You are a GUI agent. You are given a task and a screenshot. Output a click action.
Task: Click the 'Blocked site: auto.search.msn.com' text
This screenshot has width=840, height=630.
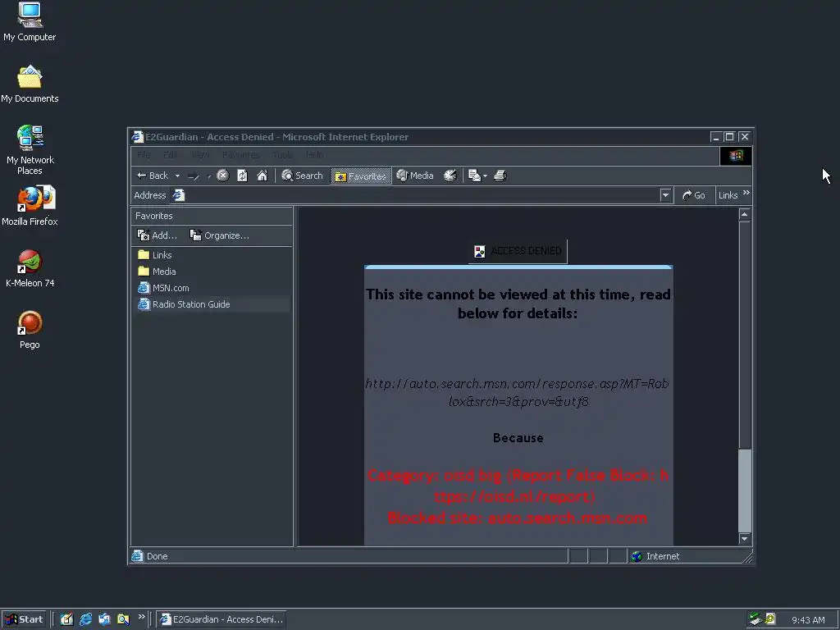[518, 518]
